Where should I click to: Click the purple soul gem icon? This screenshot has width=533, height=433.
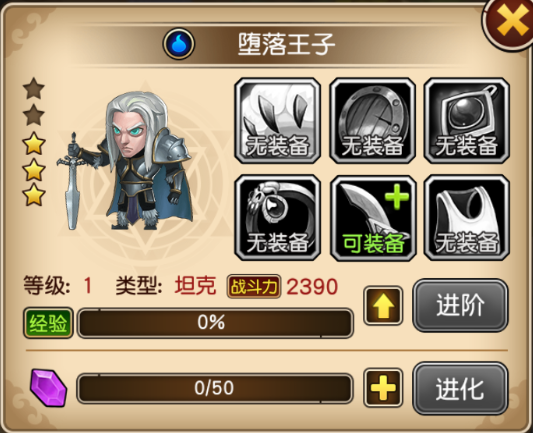click(48, 387)
